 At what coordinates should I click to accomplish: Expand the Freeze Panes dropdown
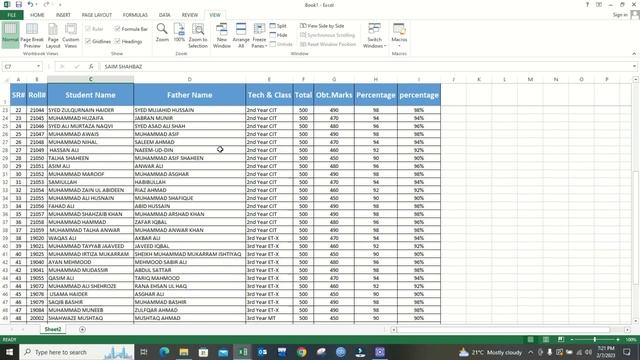point(259,43)
